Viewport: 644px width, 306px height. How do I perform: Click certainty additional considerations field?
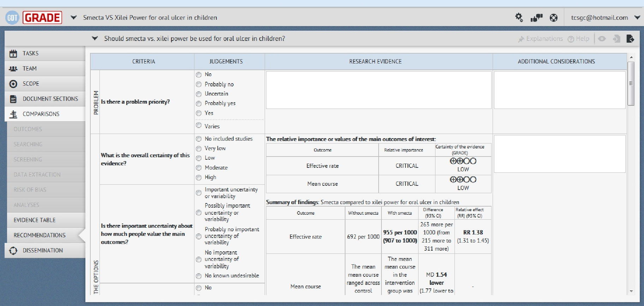(x=560, y=154)
